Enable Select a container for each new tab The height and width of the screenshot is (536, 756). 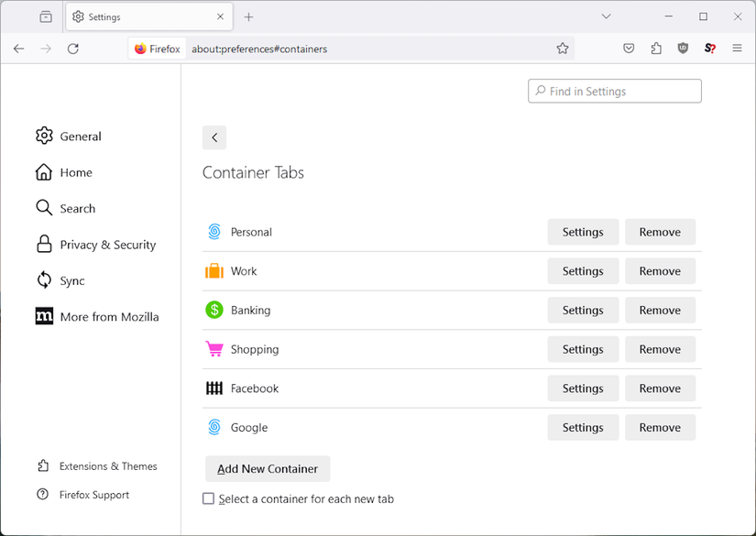click(x=209, y=498)
